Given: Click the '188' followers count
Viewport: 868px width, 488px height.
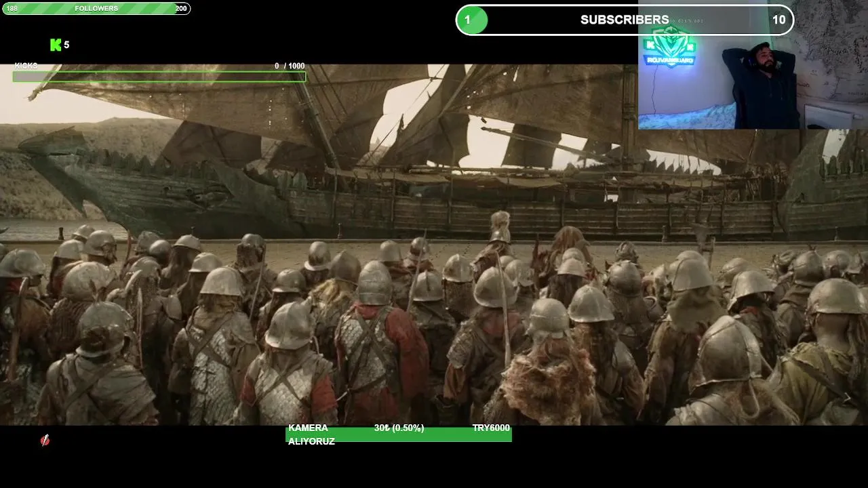Looking at the screenshot, I should 12,9.
